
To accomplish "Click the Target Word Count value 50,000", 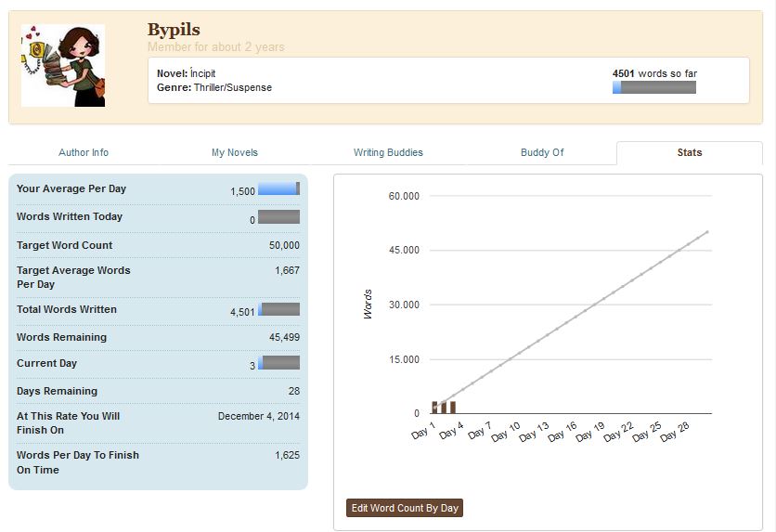I will pos(284,245).
